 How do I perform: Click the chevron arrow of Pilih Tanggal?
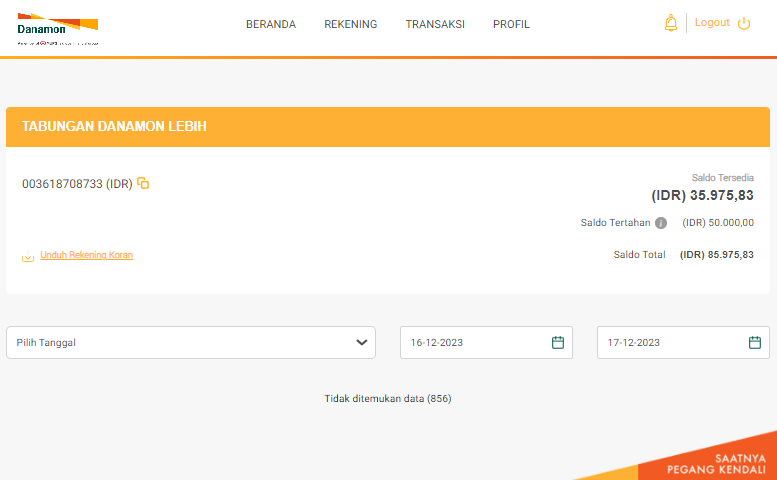[362, 342]
